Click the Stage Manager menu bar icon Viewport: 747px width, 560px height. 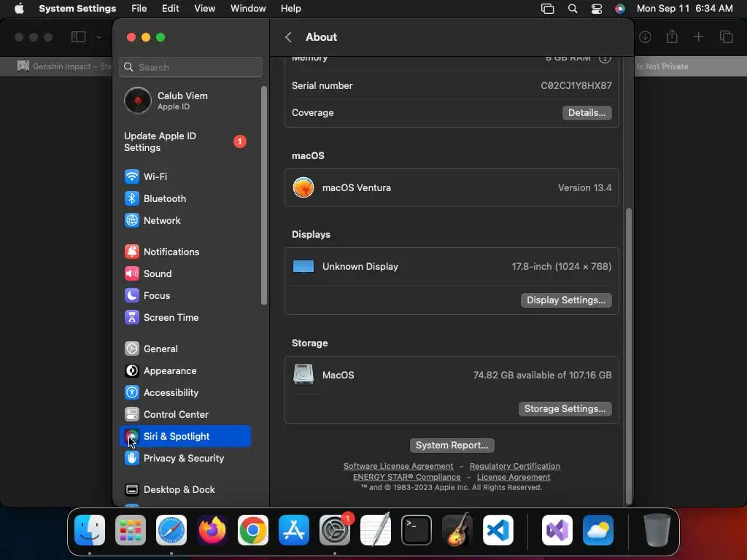point(547,9)
